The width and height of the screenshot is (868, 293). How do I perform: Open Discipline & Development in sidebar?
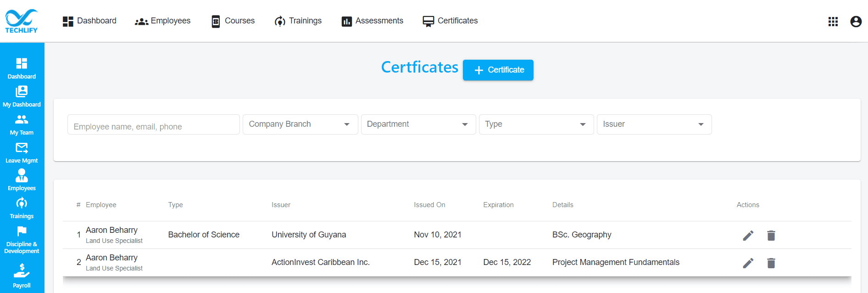[22, 240]
